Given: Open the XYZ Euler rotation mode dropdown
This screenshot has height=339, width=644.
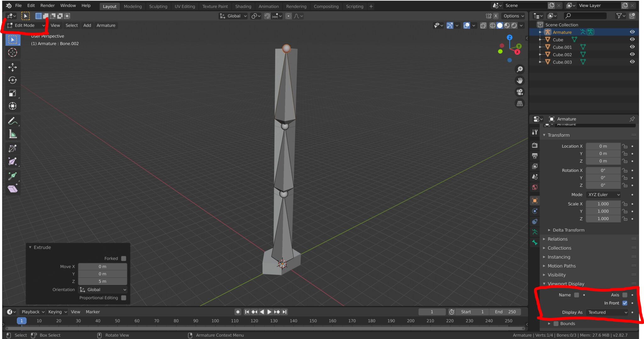Looking at the screenshot, I should (x=603, y=194).
